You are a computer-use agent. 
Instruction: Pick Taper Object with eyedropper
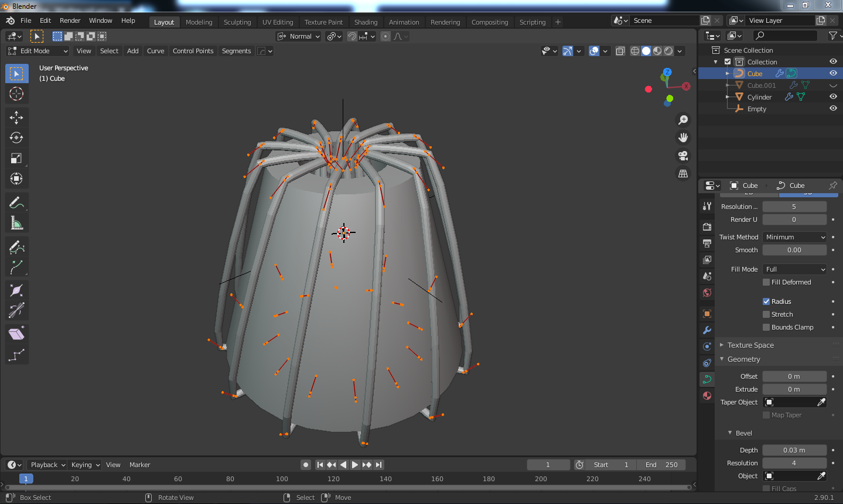point(821,402)
